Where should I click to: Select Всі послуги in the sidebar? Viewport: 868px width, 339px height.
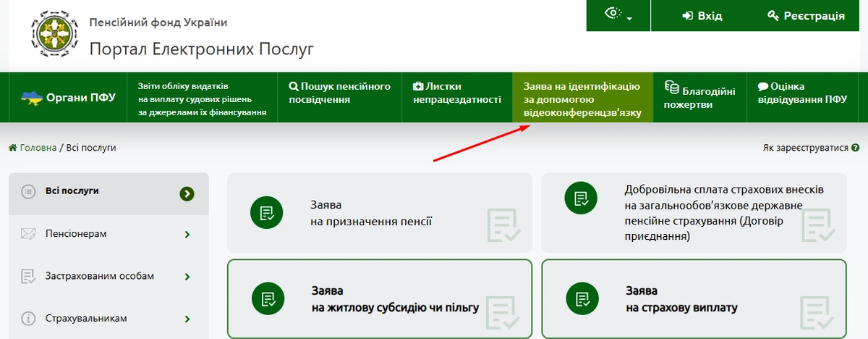(109, 193)
